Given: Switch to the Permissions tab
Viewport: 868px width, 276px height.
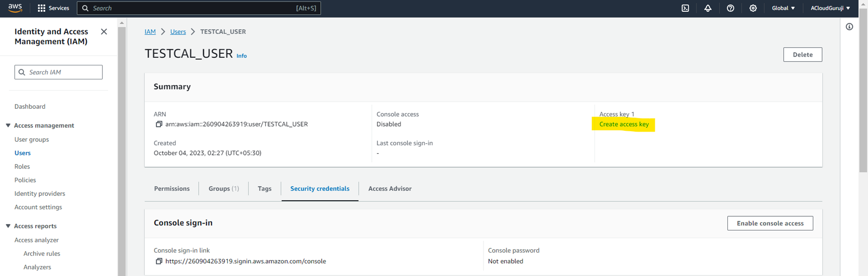Looking at the screenshot, I should click(172, 188).
